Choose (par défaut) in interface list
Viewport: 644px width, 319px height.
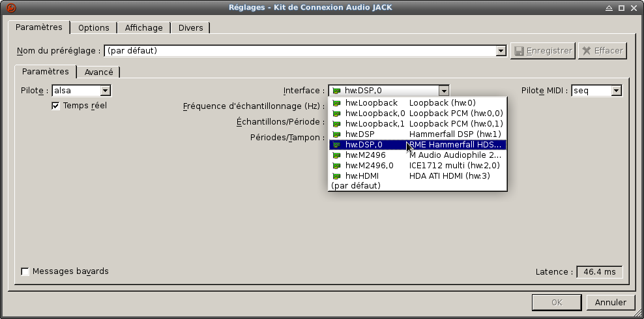click(418, 186)
